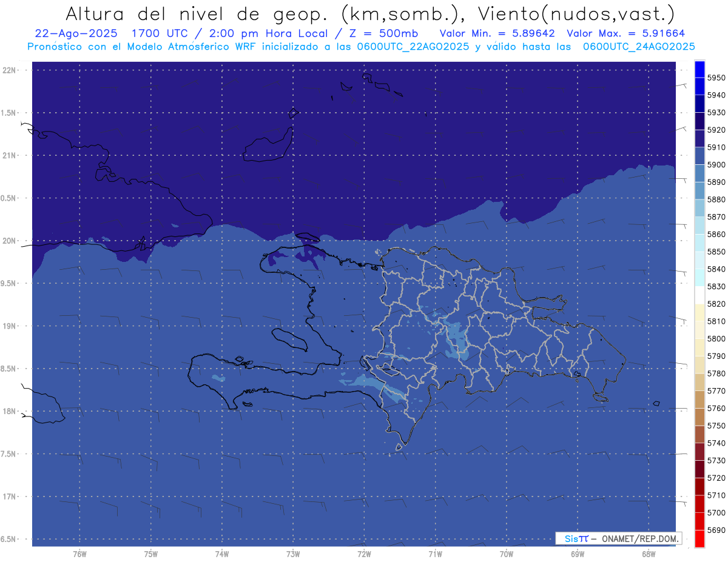Click the 73W longitude axis label

(x=292, y=554)
